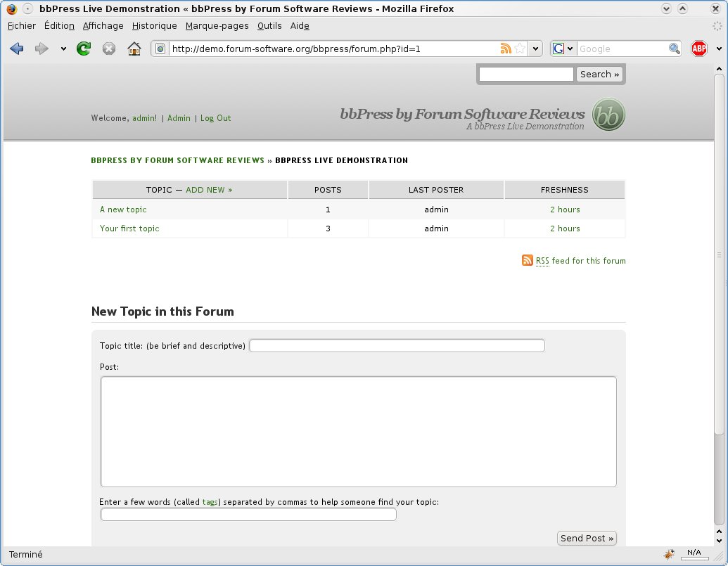Click inside the Post text area

pyautogui.click(x=359, y=432)
